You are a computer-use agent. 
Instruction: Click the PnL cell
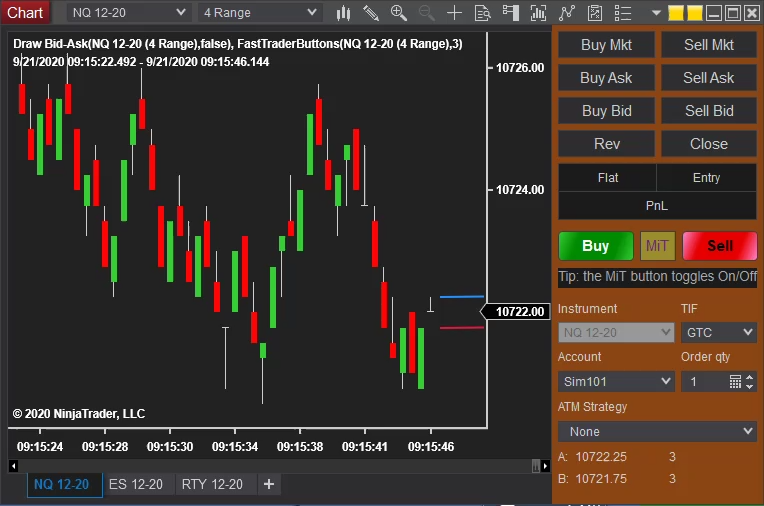pos(657,206)
